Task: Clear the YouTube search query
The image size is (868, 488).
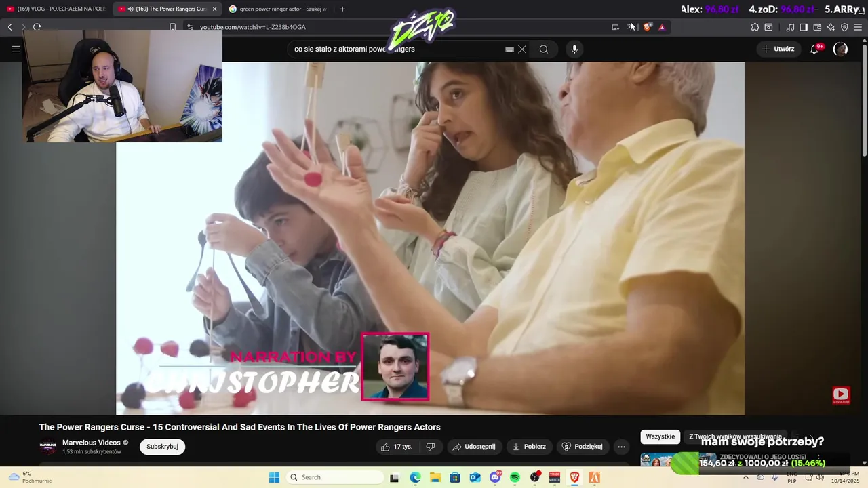Action: pos(522,49)
